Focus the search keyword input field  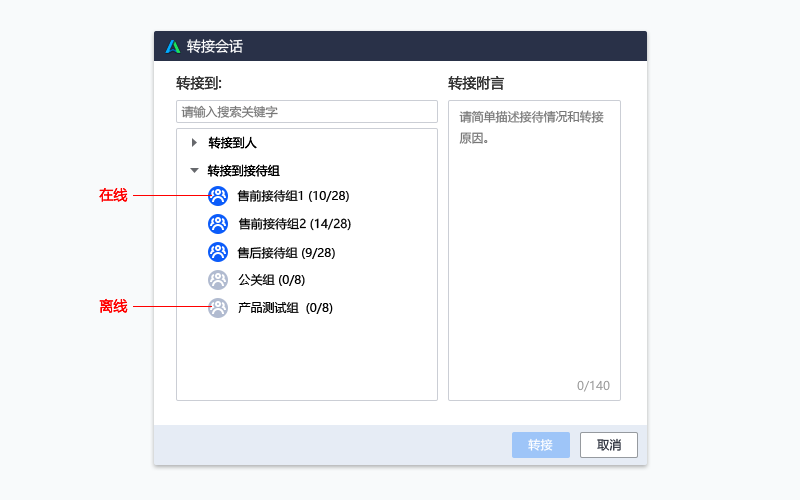(307, 112)
